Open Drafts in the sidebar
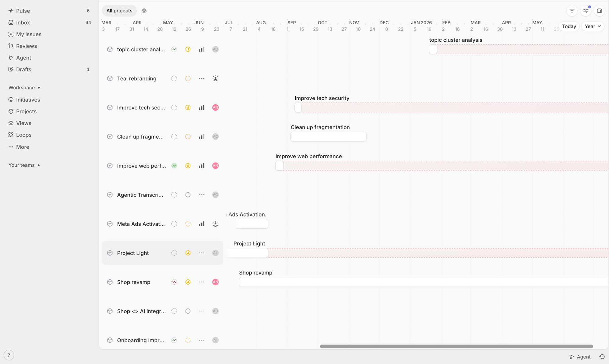 (49, 69)
